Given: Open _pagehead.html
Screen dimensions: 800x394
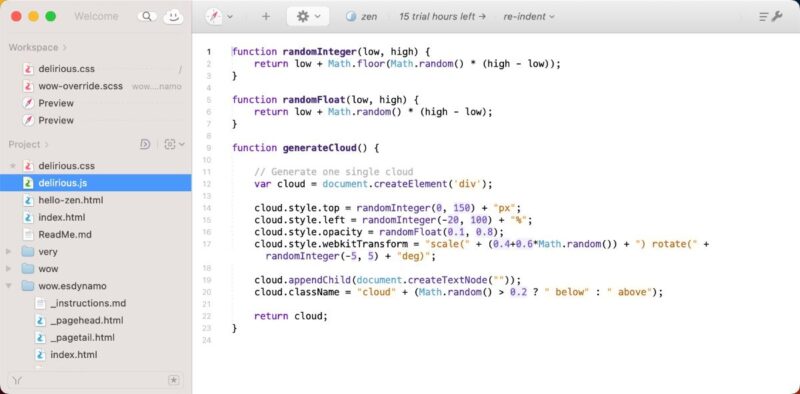Looking at the screenshot, I should click(x=87, y=321).
